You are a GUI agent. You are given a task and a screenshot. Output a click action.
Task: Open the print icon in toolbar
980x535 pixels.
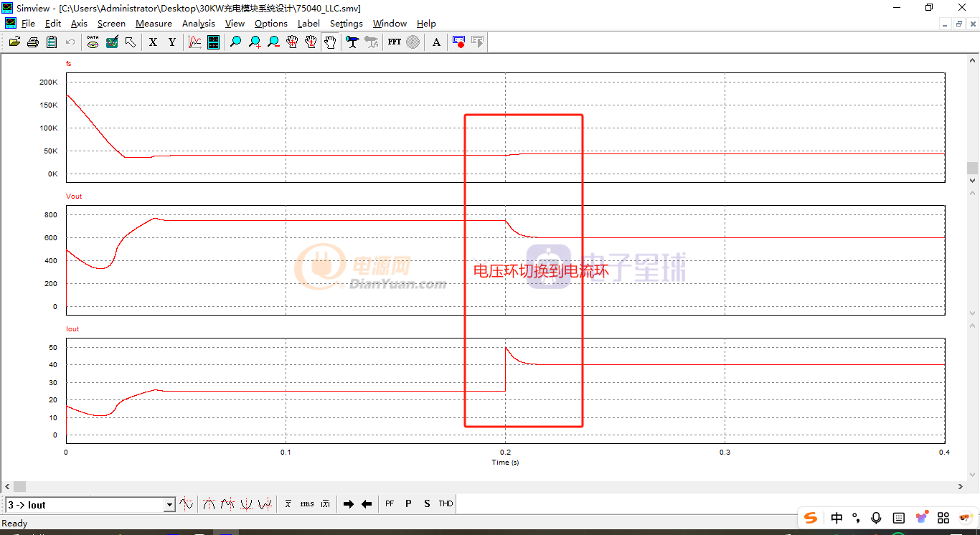pos(33,42)
